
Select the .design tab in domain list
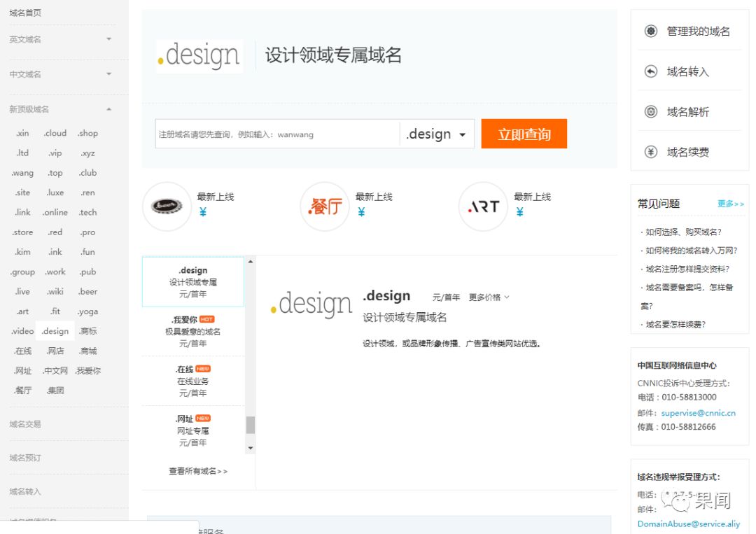click(193, 282)
